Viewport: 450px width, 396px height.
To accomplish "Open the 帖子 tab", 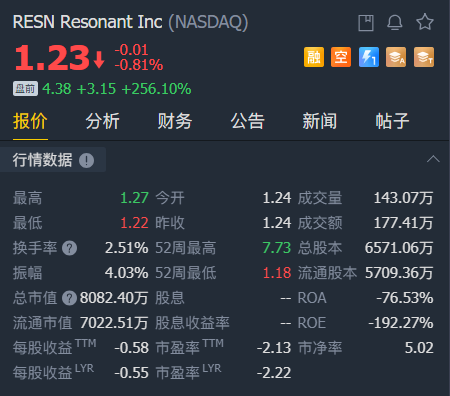I will [392, 121].
